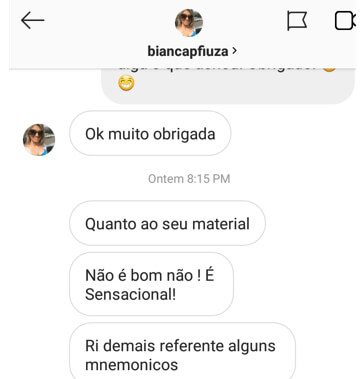This screenshot has height=379, width=360.
Task: Tap the partly hidden emoji under header
Action: coord(329,69)
